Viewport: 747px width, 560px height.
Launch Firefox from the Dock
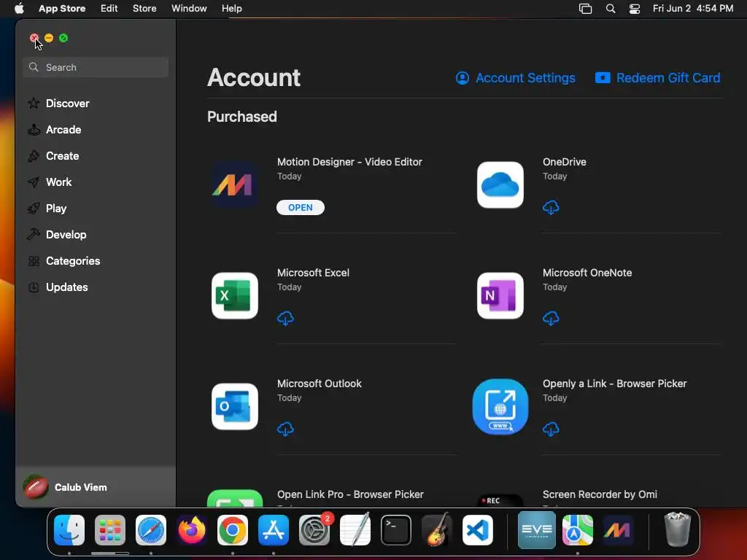pos(192,530)
